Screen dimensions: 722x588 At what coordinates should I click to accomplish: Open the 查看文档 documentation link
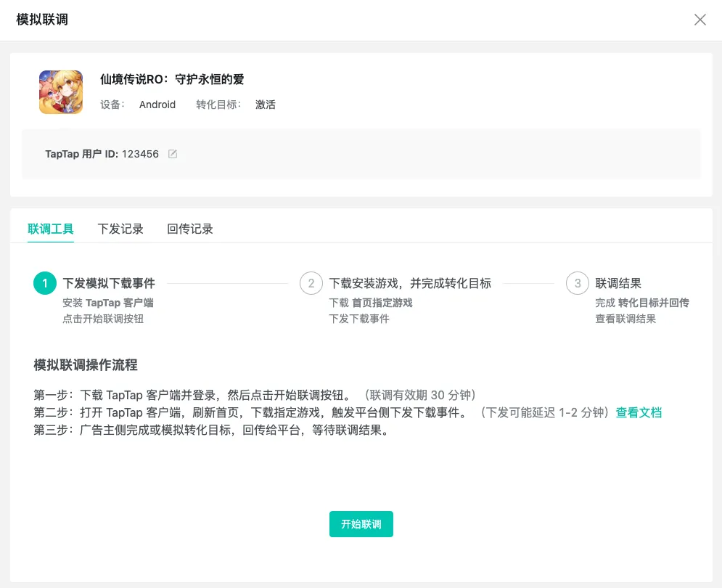click(638, 414)
